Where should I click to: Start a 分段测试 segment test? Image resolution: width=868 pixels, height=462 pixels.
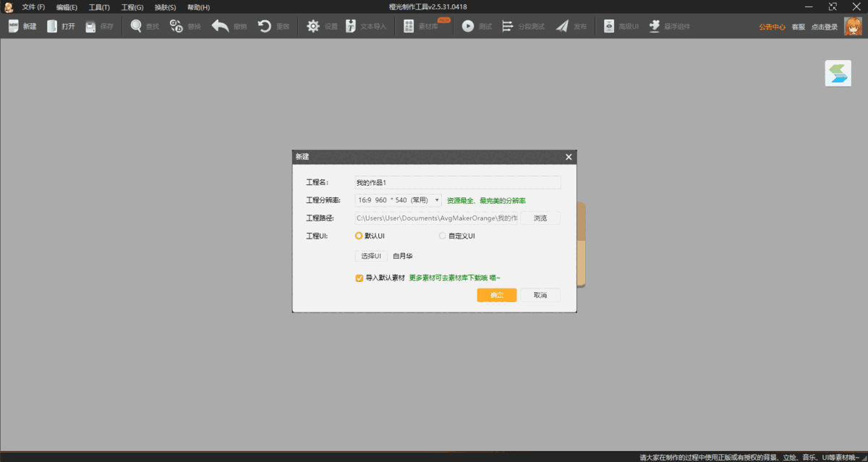pyautogui.click(x=518, y=26)
